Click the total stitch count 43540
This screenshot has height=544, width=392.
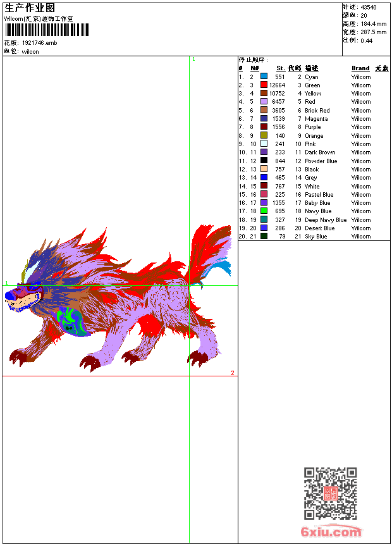point(369,8)
